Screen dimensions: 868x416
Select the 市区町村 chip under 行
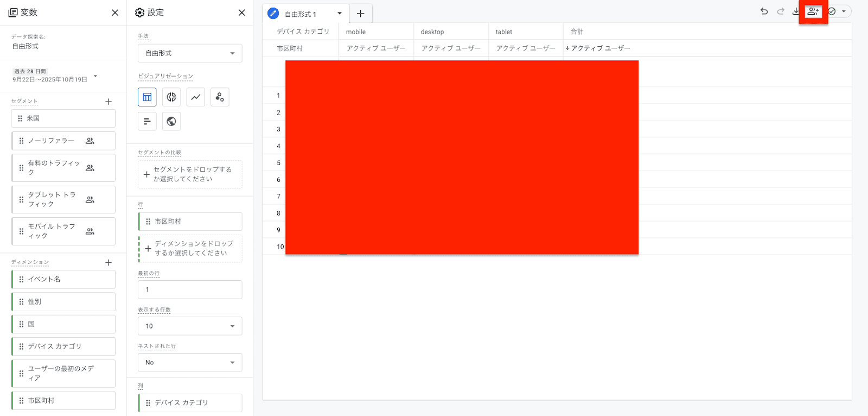pyautogui.click(x=190, y=222)
